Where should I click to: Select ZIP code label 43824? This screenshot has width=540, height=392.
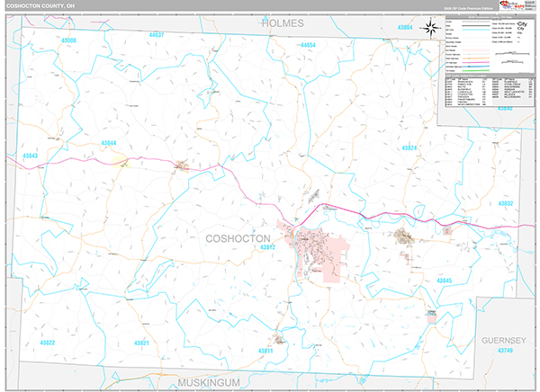tap(409, 148)
